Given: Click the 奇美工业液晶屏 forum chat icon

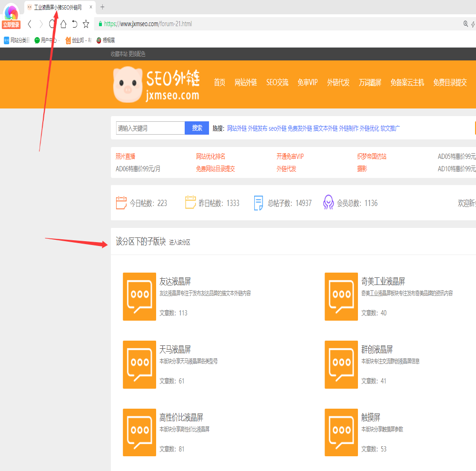Looking at the screenshot, I should point(341,296).
